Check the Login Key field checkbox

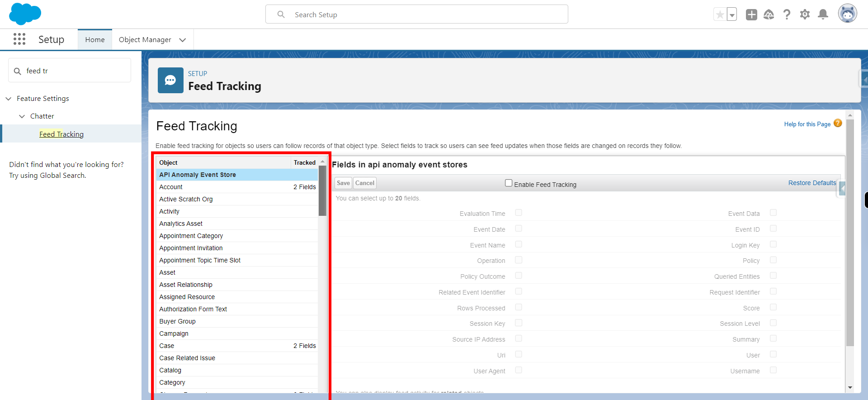coord(773,244)
